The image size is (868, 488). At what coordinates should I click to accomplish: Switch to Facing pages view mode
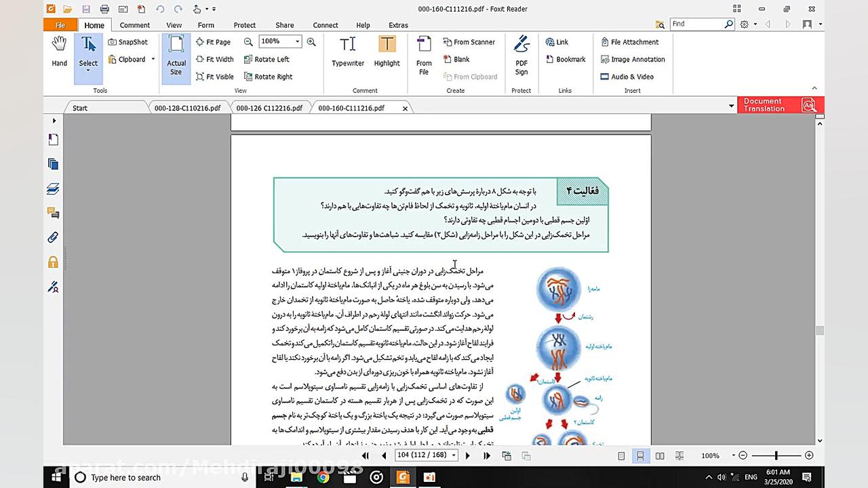(660, 456)
